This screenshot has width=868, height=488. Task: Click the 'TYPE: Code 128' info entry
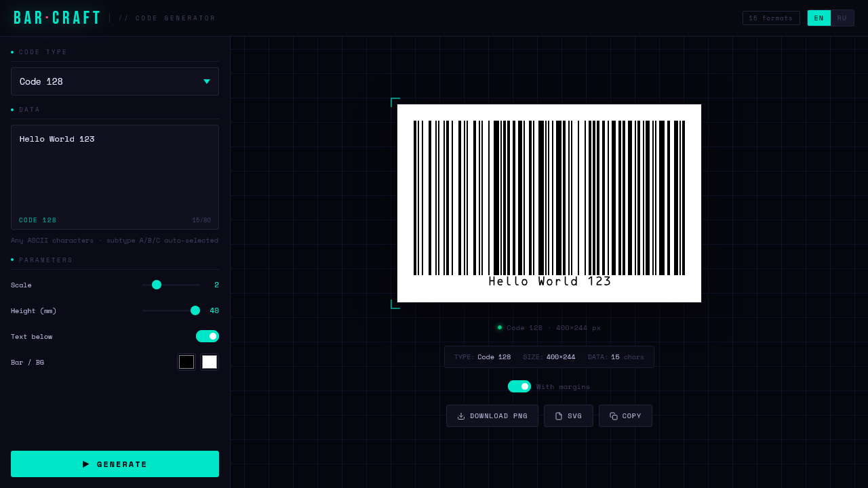(x=482, y=357)
